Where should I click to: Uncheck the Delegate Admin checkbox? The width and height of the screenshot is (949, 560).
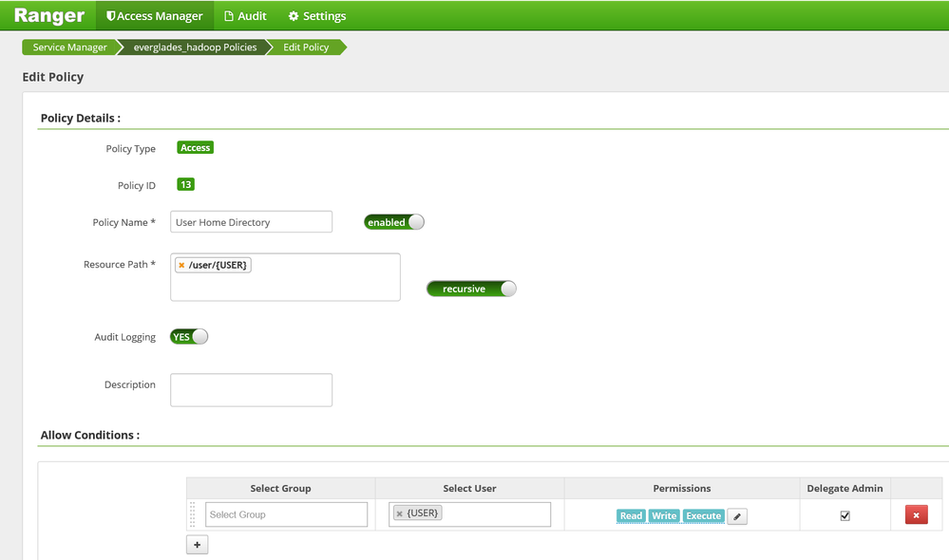pos(845,515)
